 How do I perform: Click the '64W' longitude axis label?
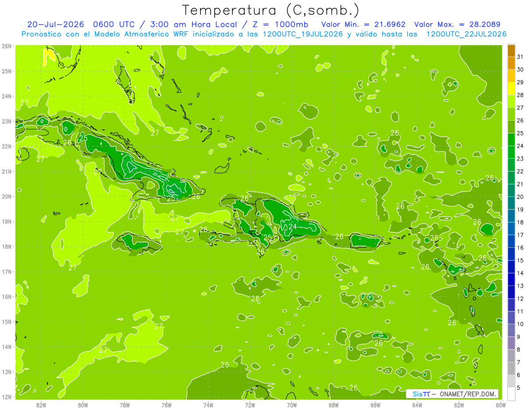[417, 405]
